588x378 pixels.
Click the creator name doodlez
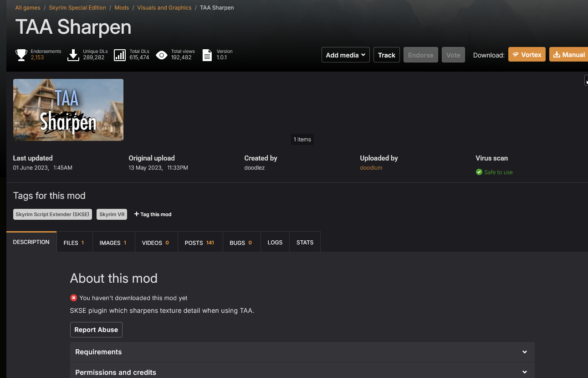point(254,168)
